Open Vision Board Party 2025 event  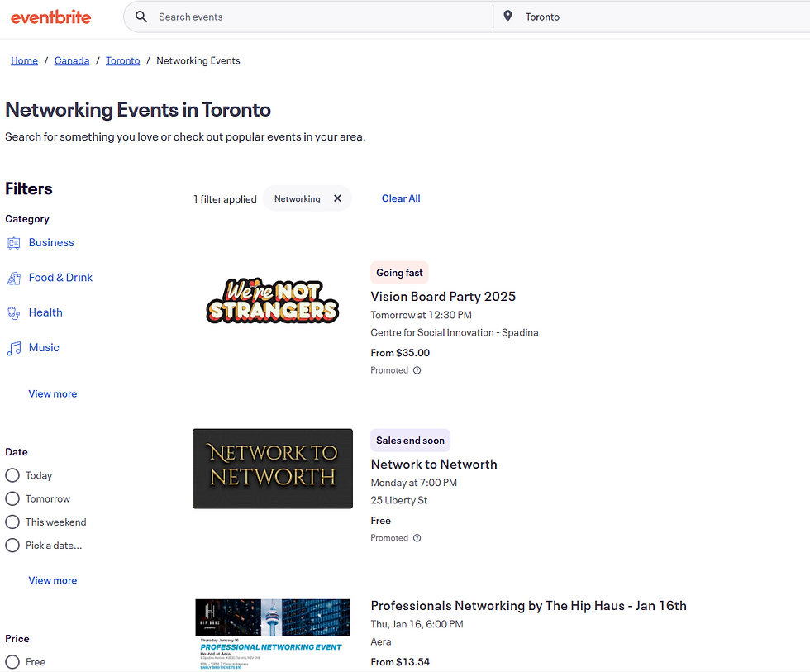click(443, 297)
